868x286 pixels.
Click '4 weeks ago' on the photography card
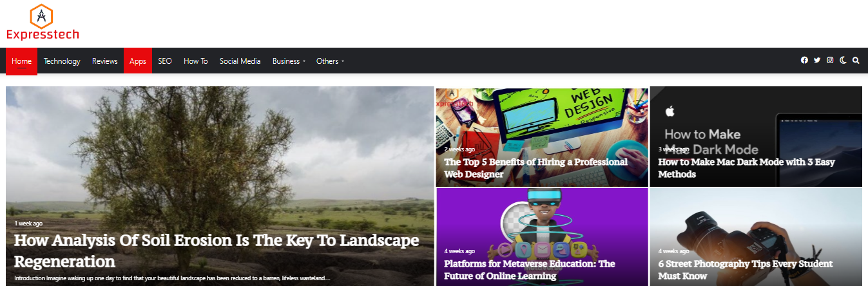click(673, 251)
